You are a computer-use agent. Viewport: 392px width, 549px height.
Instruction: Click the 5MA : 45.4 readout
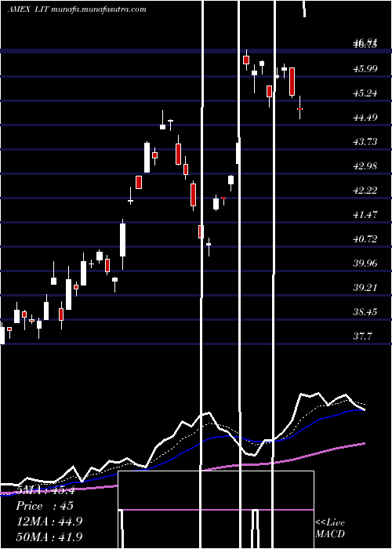click(x=45, y=490)
